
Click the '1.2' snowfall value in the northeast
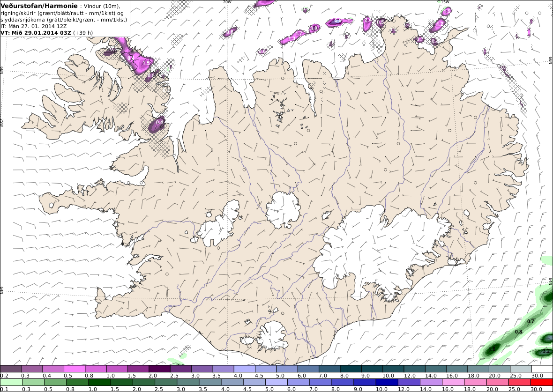(x=440, y=24)
